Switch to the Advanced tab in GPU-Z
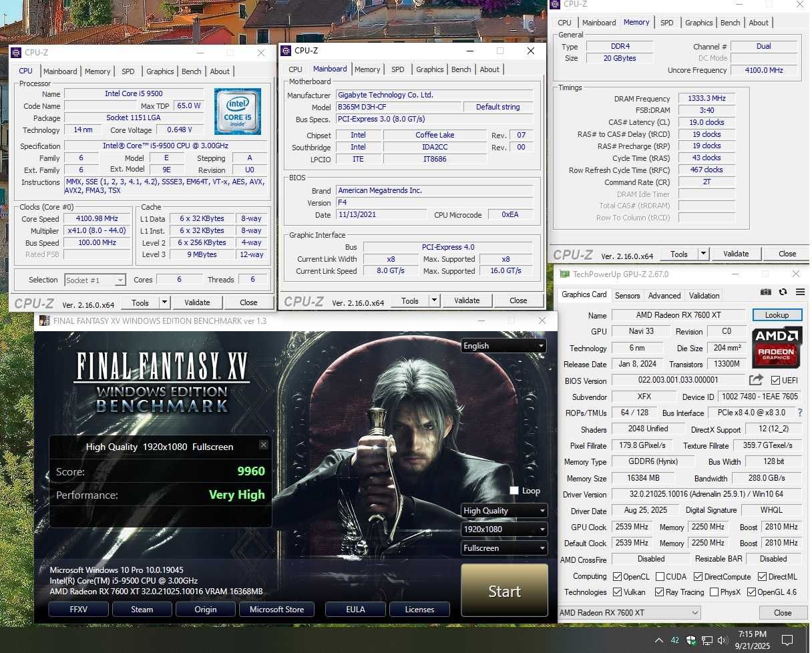This screenshot has height=653, width=812. pos(664,295)
